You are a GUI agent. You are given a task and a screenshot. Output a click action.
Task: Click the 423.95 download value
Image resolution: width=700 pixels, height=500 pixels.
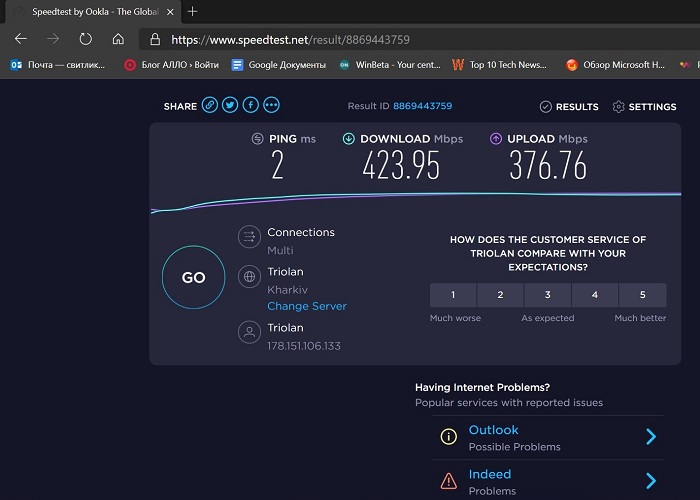401,166
